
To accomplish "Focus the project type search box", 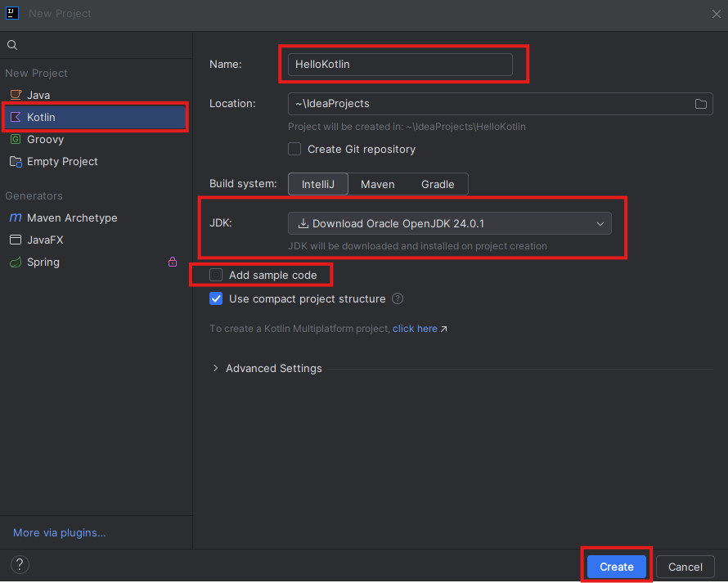I will click(96, 45).
